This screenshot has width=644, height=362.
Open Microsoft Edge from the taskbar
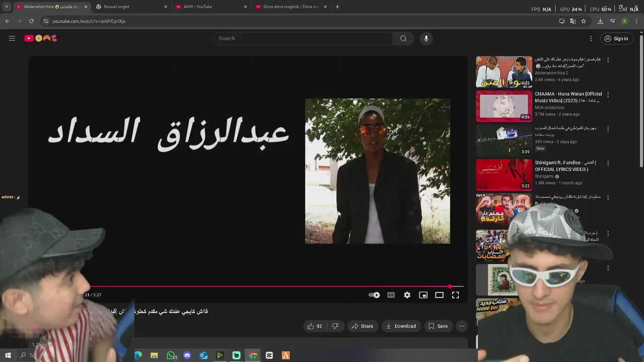(138, 355)
